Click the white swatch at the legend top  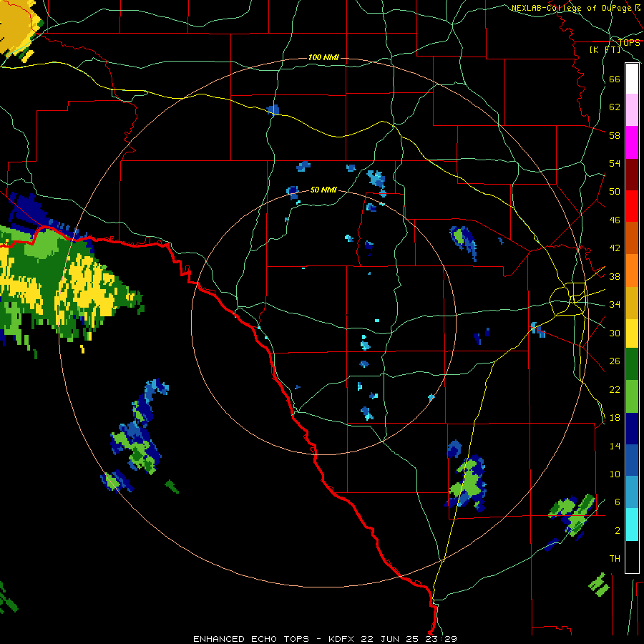(632, 79)
